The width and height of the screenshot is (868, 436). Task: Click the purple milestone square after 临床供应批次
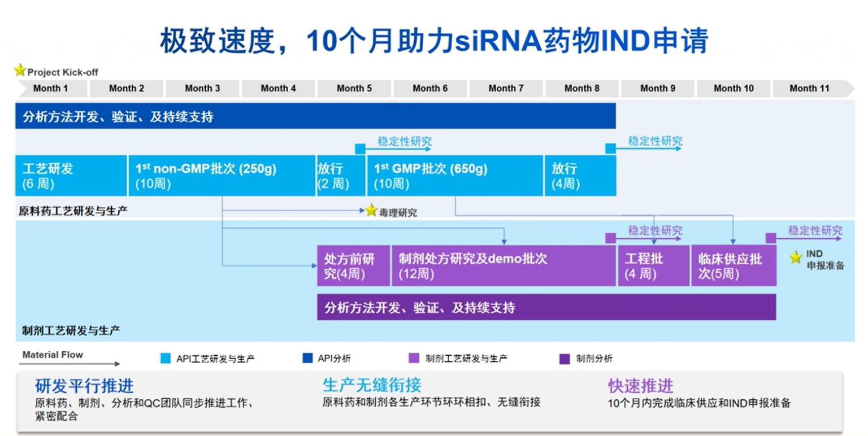pyautogui.click(x=771, y=238)
